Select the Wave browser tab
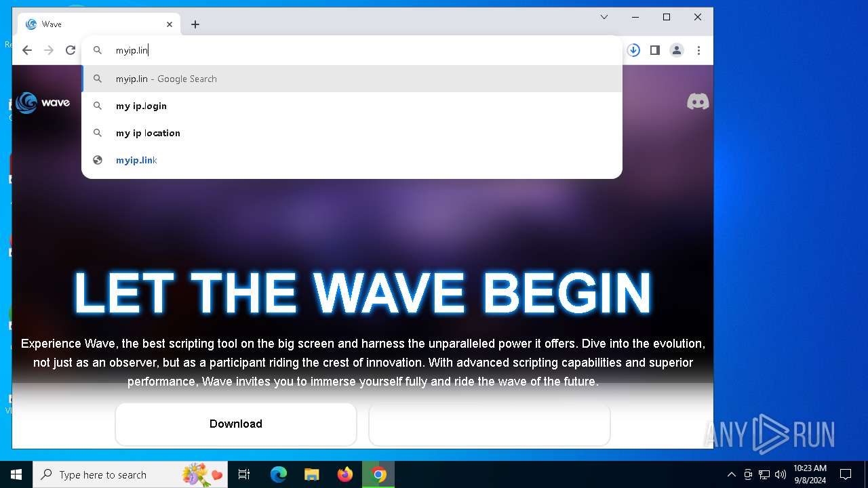Image resolution: width=868 pixels, height=488 pixels. (99, 24)
